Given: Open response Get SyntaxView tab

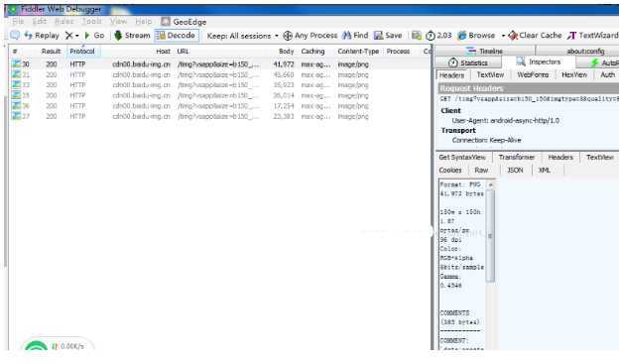Looking at the screenshot, I should pyautogui.click(x=462, y=157).
